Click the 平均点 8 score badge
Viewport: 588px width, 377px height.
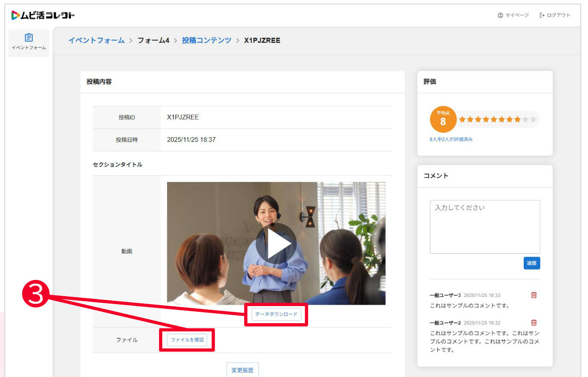tap(443, 119)
